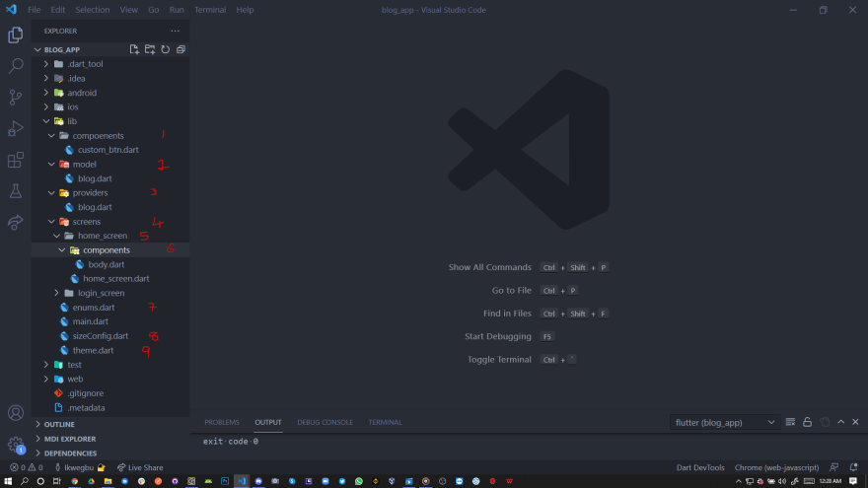Collapse all folders in Explorer
The width and height of the screenshot is (868, 488).
click(181, 49)
